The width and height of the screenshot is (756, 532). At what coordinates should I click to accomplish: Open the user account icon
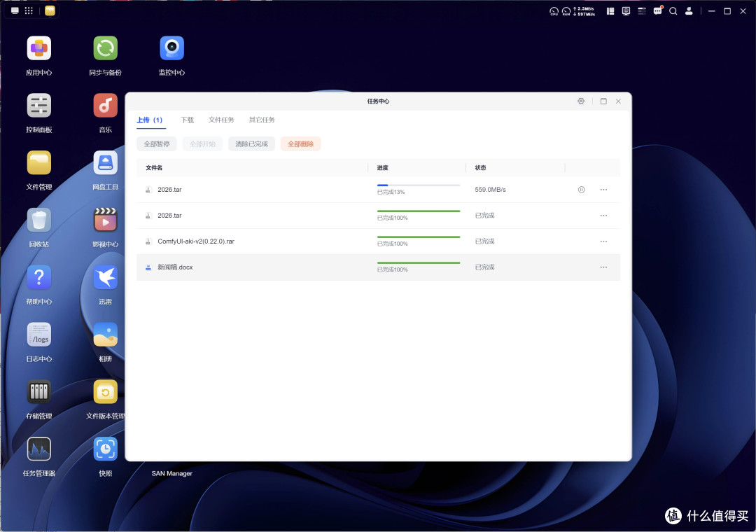689,11
